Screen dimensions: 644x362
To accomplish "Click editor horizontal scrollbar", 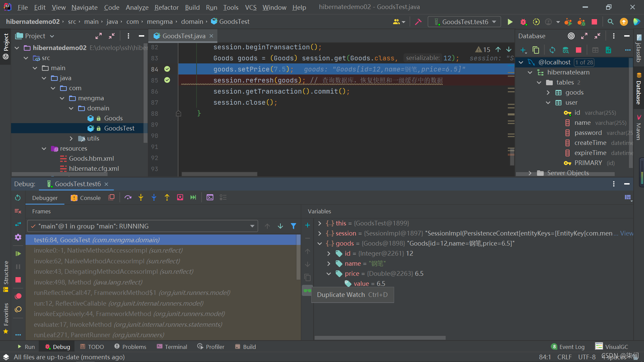I will click(219, 174).
